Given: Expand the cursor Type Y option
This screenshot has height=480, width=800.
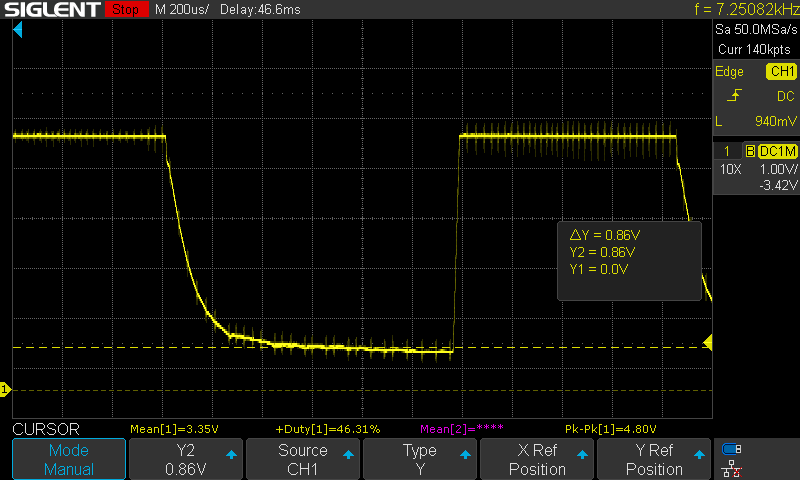Looking at the screenshot, I should click(420, 459).
